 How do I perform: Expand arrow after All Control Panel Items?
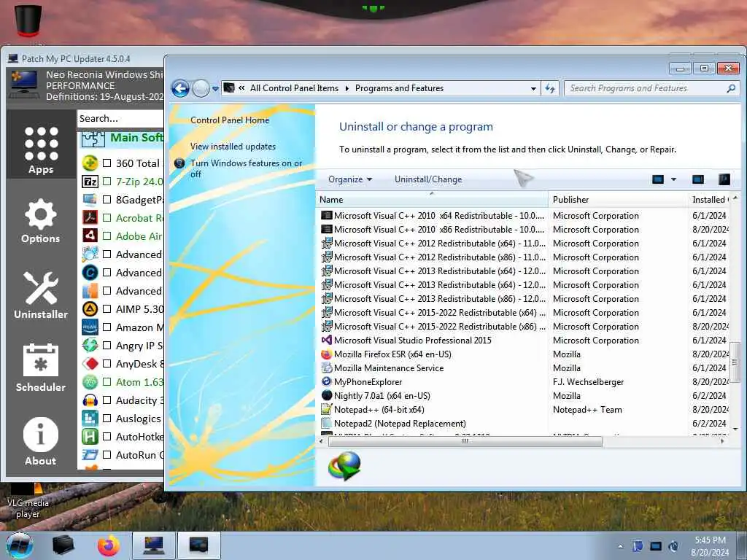347,88
